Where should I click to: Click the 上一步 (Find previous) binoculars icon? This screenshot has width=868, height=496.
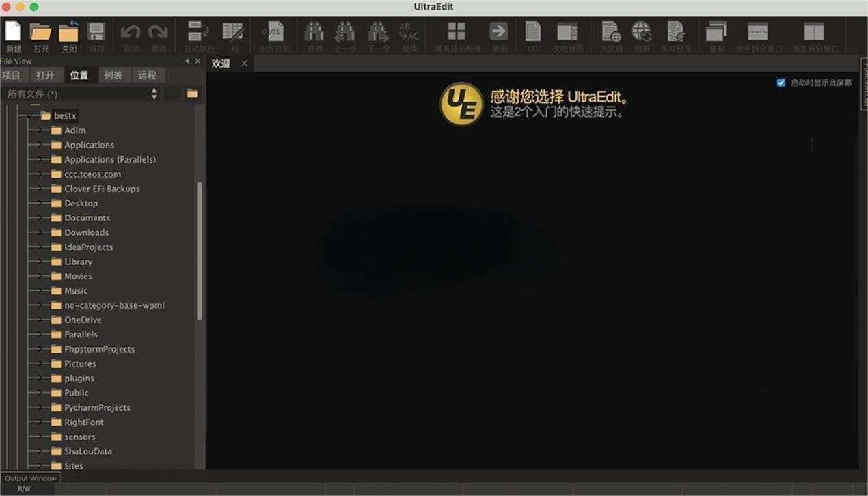pos(345,31)
